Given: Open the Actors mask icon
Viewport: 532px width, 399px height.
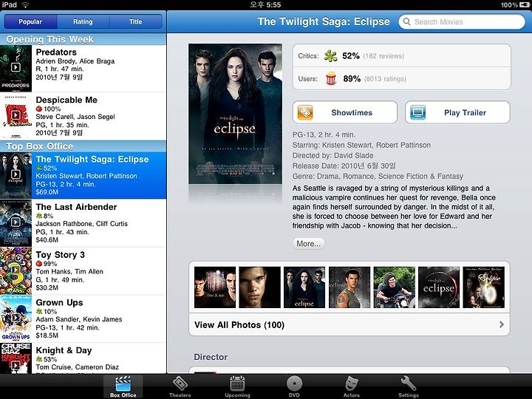Looking at the screenshot, I should point(352,383).
